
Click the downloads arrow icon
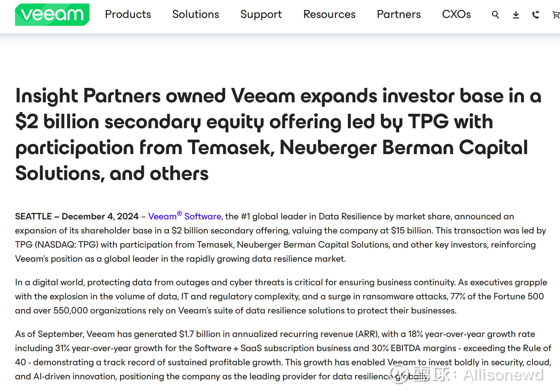(516, 15)
